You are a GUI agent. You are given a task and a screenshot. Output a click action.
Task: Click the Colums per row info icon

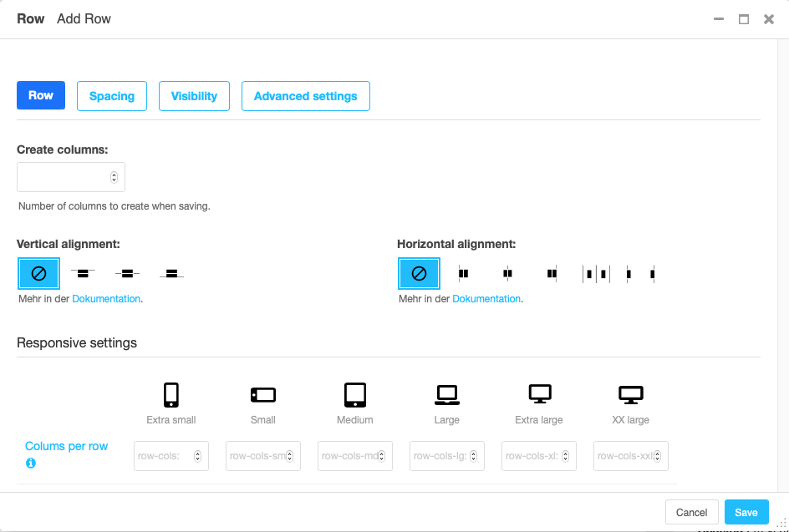point(31,464)
